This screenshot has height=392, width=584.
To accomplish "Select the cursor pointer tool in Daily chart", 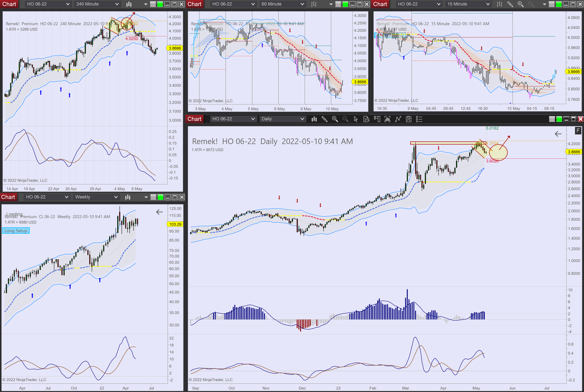I will [356, 119].
